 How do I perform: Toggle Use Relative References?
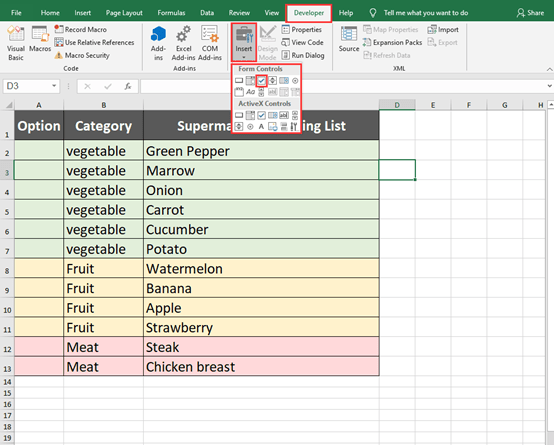pos(94,42)
